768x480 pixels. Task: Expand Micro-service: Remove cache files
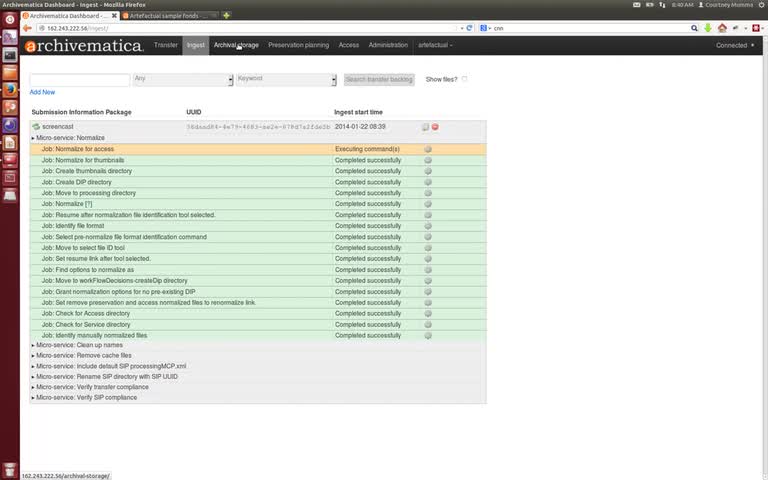point(81,356)
